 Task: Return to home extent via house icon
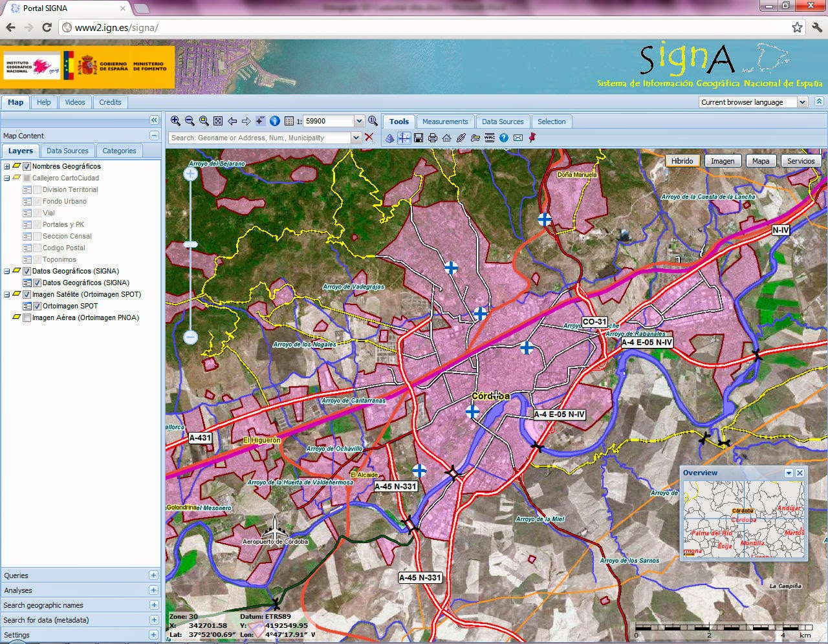click(x=447, y=138)
